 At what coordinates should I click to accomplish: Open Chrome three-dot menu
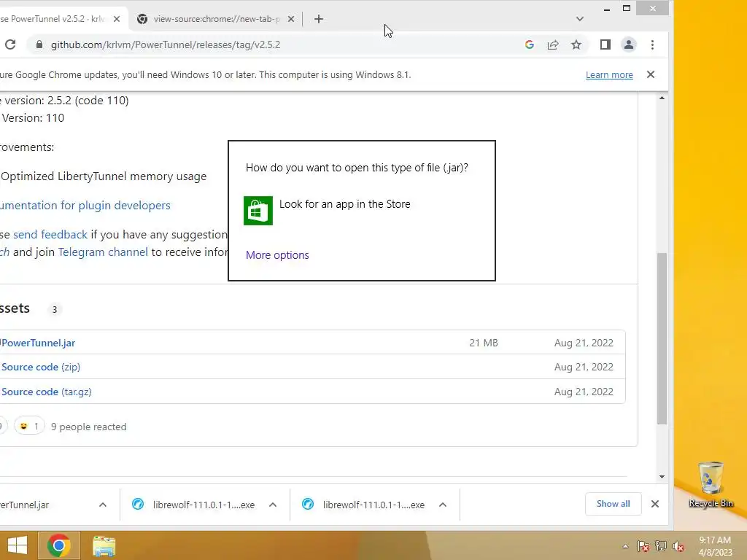pos(653,44)
